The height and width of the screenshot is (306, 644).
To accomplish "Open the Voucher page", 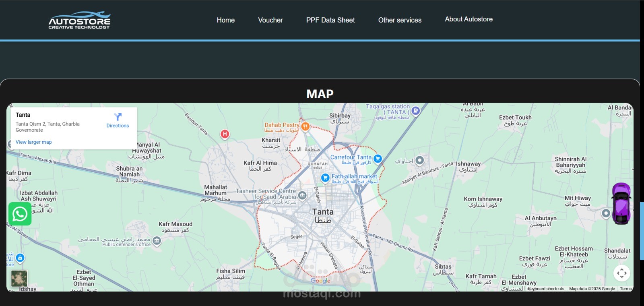I will point(270,20).
